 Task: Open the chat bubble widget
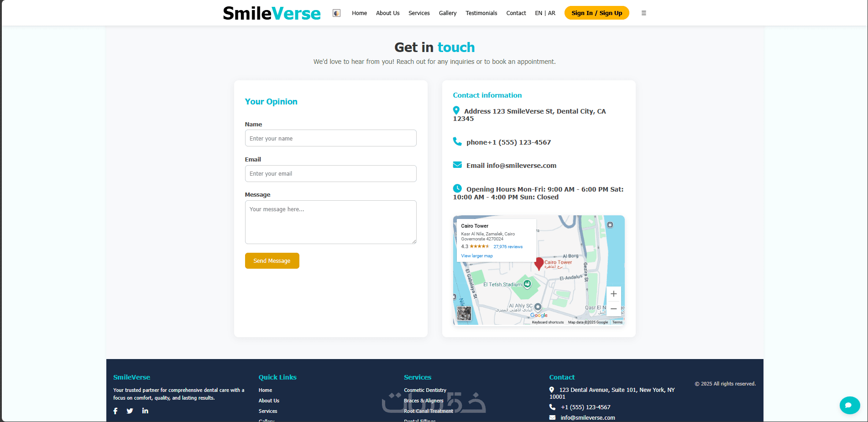coord(849,405)
